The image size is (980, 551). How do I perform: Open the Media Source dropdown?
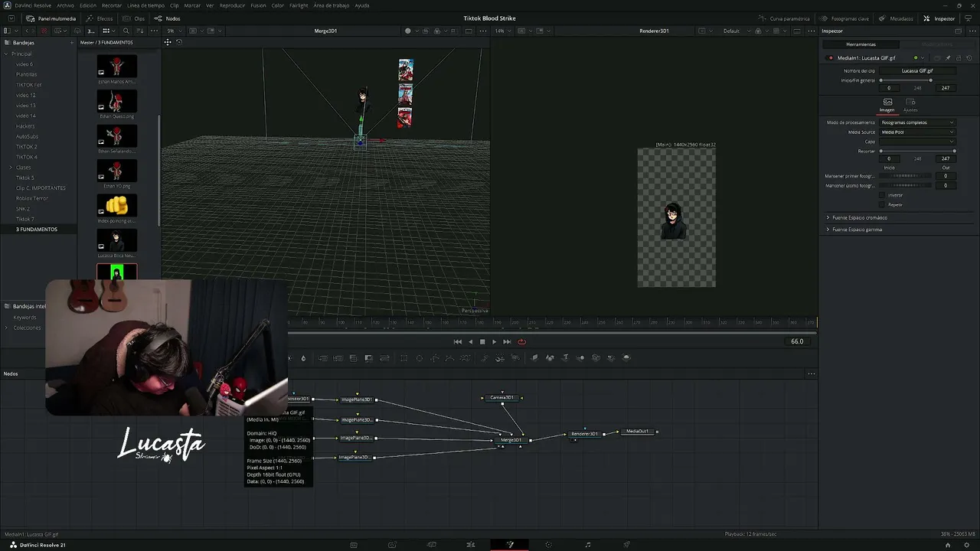[917, 132]
